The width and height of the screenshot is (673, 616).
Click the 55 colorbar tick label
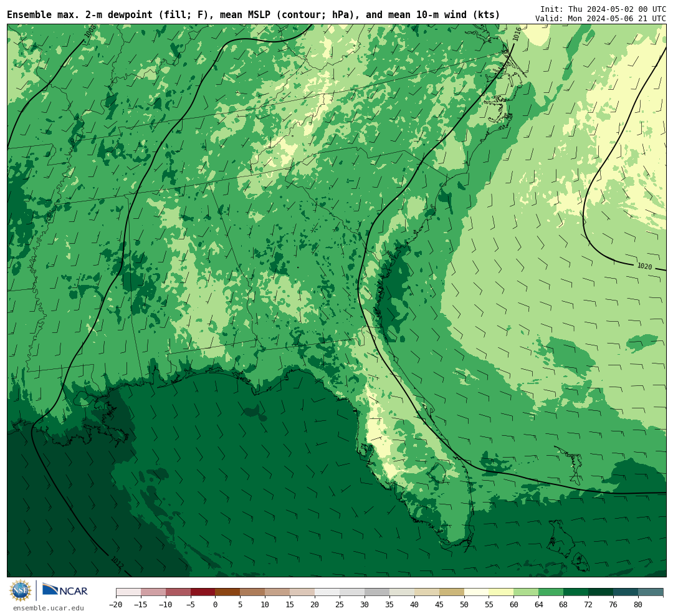(489, 605)
